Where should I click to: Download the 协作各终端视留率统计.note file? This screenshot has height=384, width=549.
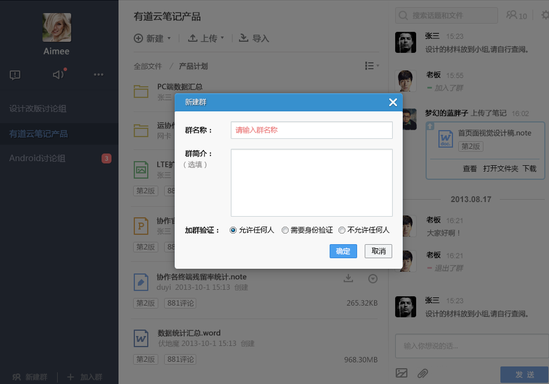click(348, 278)
